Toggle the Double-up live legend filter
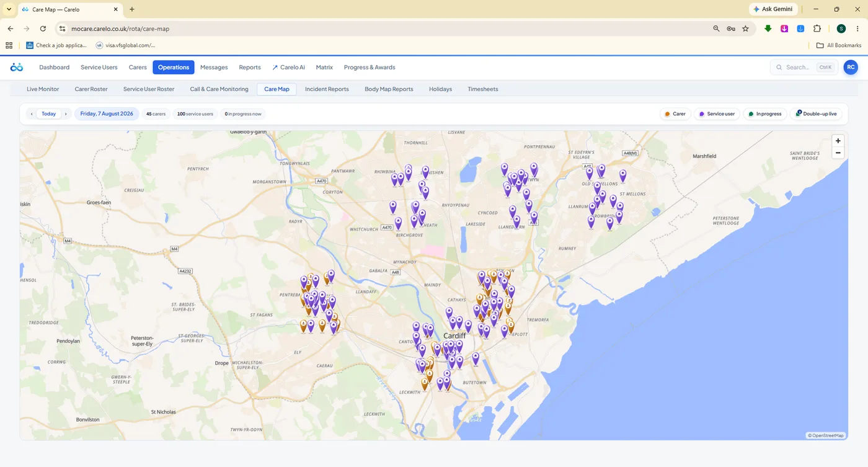The width and height of the screenshot is (868, 467). point(816,114)
